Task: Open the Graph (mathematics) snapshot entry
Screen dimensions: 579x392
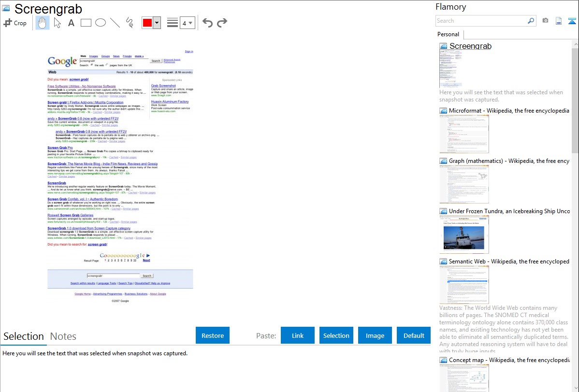Action: [509, 161]
